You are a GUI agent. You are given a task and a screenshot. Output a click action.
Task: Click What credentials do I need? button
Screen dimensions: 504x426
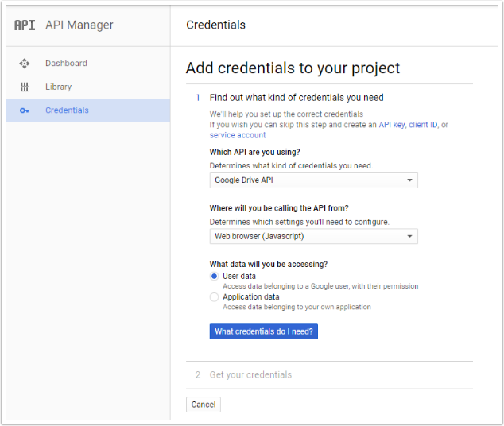tap(264, 331)
